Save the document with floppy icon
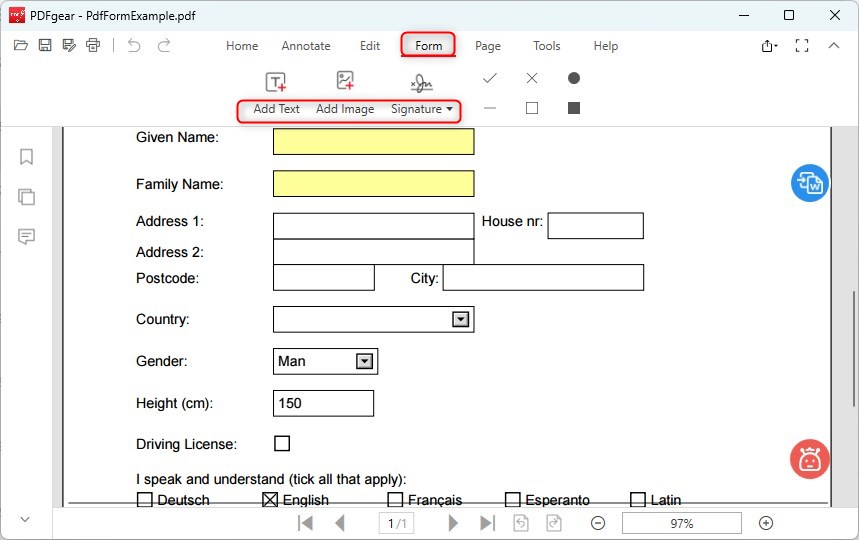The width and height of the screenshot is (859, 540). click(x=45, y=45)
